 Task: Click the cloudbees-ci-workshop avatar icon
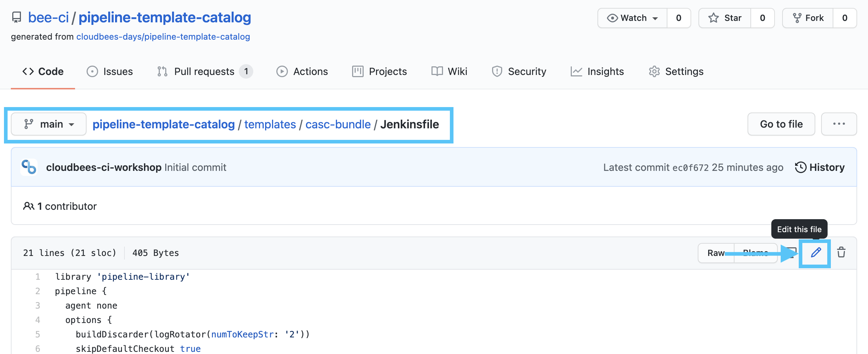coord(29,167)
